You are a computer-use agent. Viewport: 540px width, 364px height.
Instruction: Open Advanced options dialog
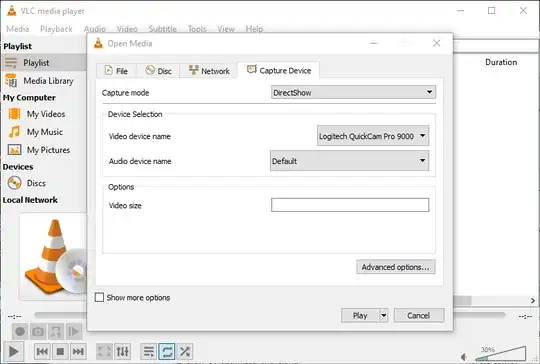tap(396, 267)
